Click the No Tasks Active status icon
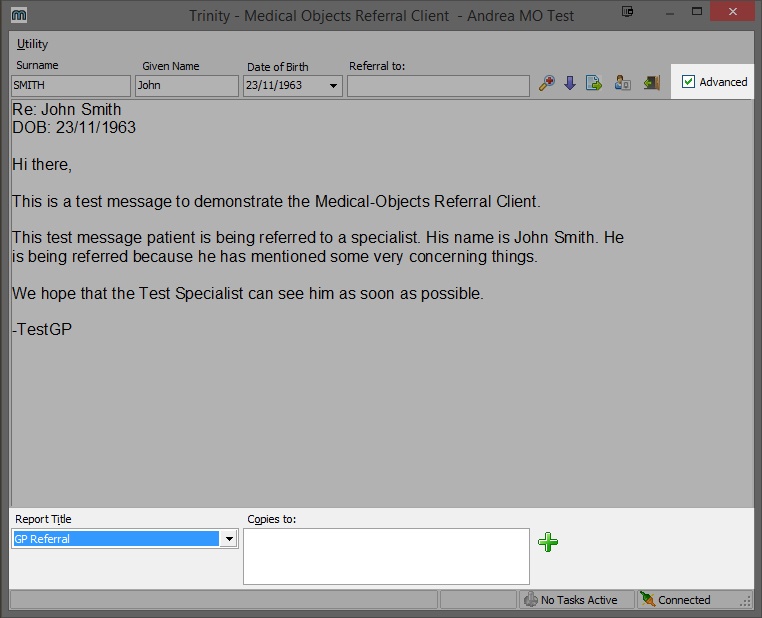This screenshot has height=618, width=762. point(531,600)
